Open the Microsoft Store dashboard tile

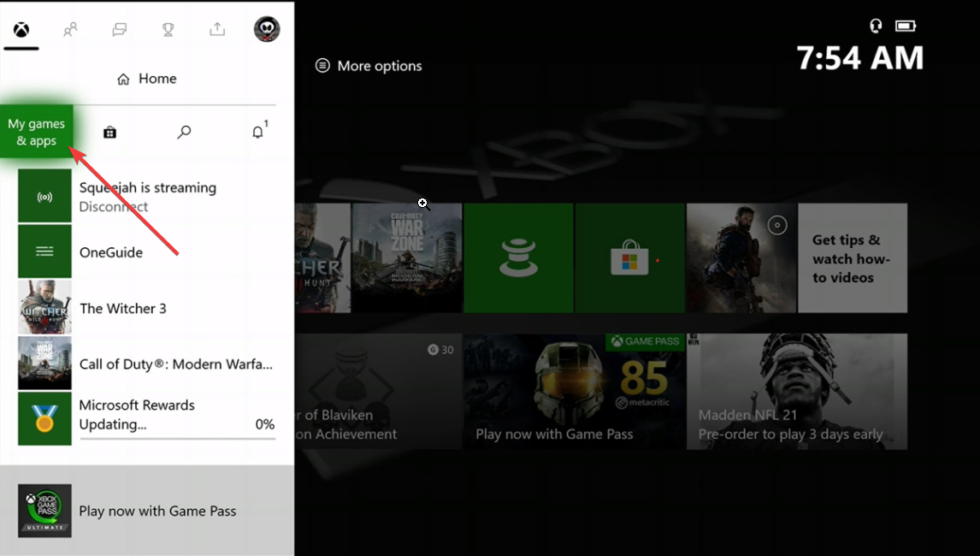[x=630, y=257]
